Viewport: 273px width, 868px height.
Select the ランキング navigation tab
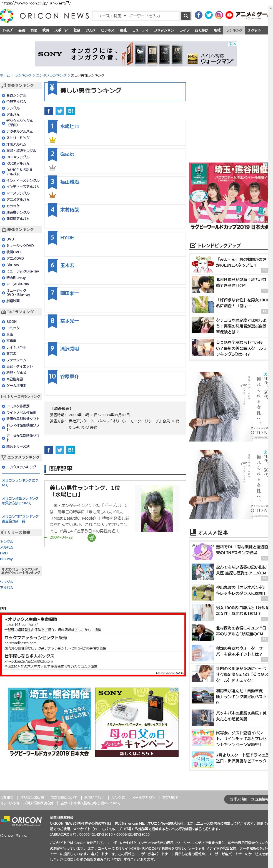[x=234, y=30]
